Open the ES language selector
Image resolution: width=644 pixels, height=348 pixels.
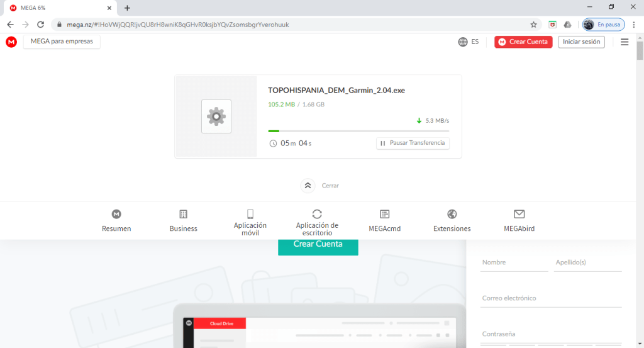pos(475,42)
